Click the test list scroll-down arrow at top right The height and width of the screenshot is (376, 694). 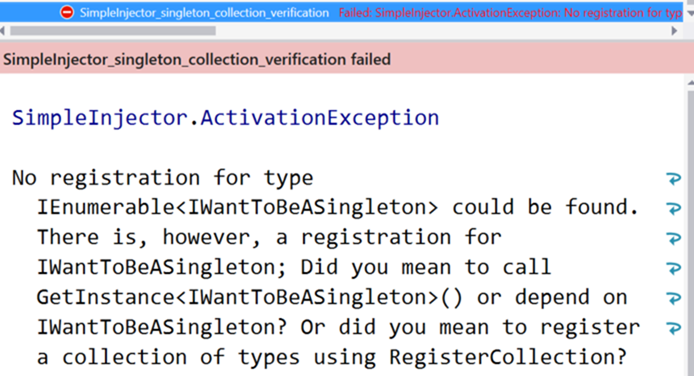tap(690, 13)
